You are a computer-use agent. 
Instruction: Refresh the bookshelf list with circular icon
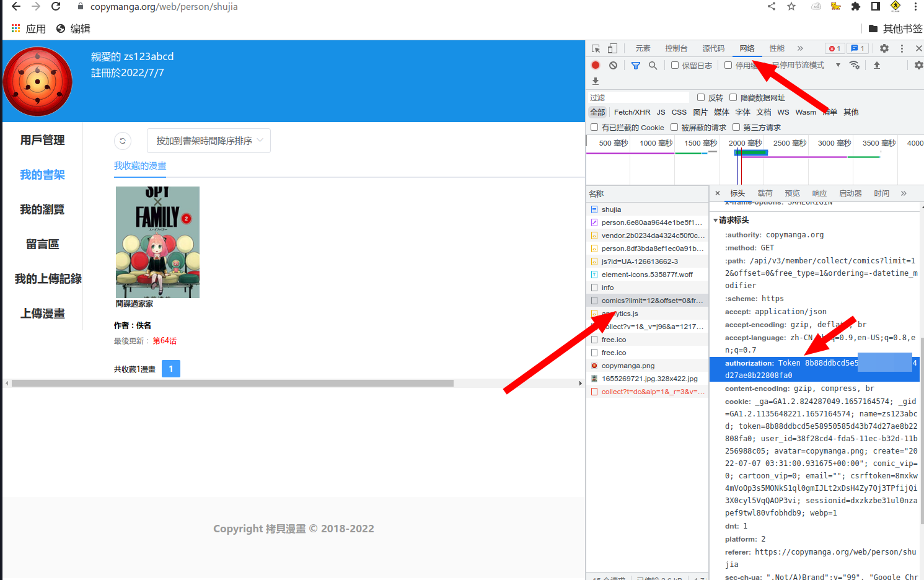coord(123,141)
